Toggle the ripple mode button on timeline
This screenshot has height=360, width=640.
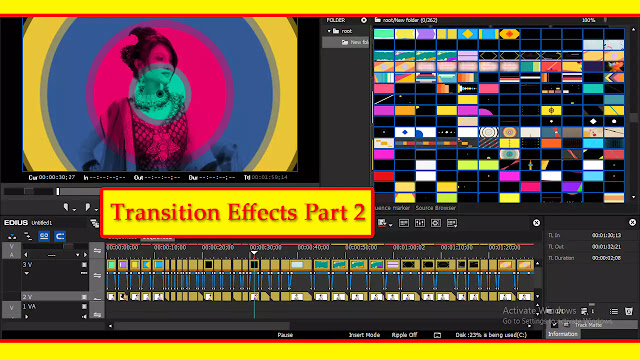pos(60,236)
